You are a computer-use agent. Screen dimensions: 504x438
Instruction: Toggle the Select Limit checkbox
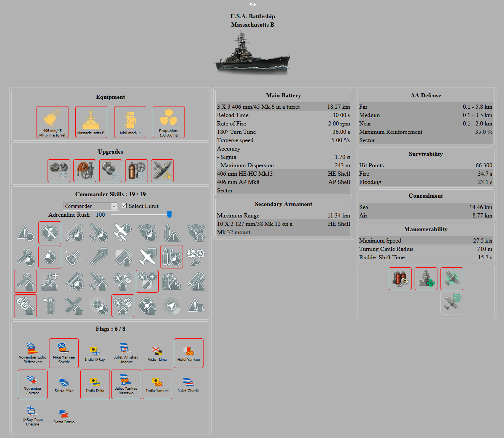coord(124,206)
